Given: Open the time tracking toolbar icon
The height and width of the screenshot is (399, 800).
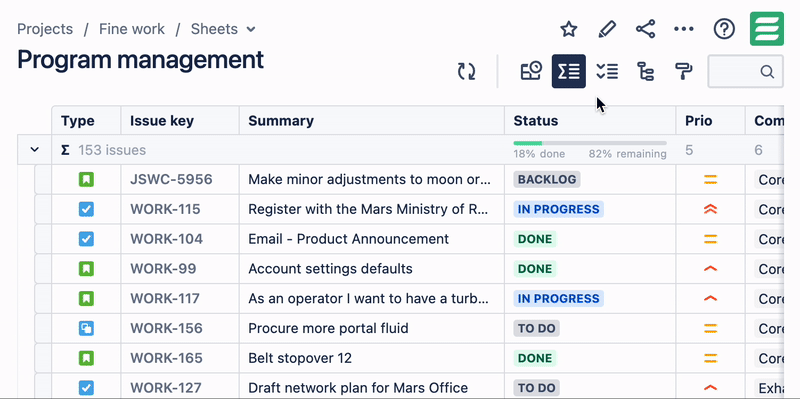Looking at the screenshot, I should tap(531, 71).
